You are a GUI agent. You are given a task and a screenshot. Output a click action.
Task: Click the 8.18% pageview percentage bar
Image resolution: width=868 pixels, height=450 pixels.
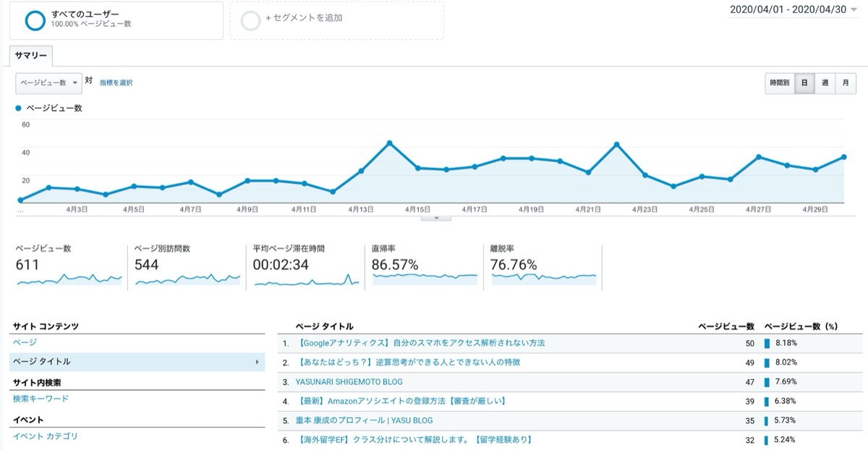767,343
